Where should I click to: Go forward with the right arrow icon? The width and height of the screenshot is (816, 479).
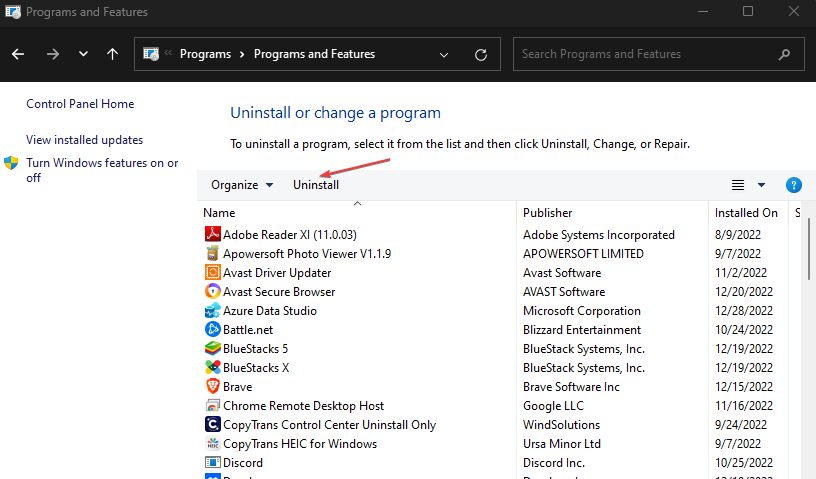pyautogui.click(x=53, y=54)
